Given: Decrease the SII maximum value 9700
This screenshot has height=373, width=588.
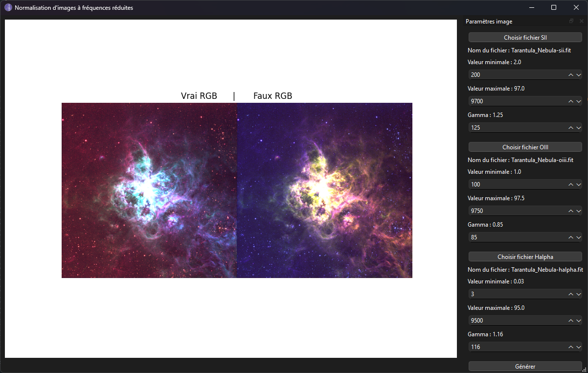Looking at the screenshot, I should pos(579,101).
